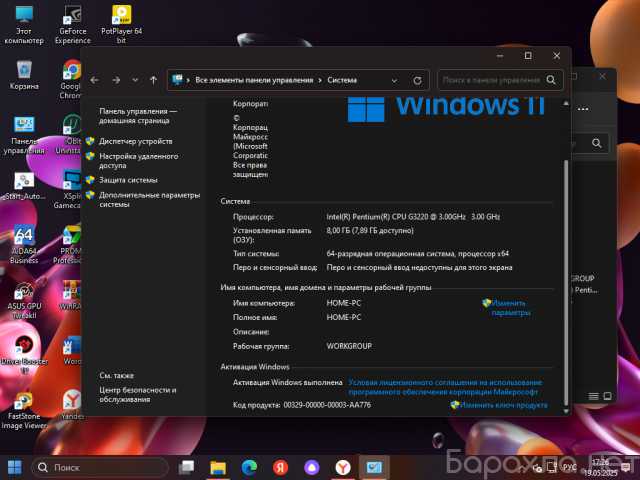Click the Back arrow in Control Panel

coord(95,80)
